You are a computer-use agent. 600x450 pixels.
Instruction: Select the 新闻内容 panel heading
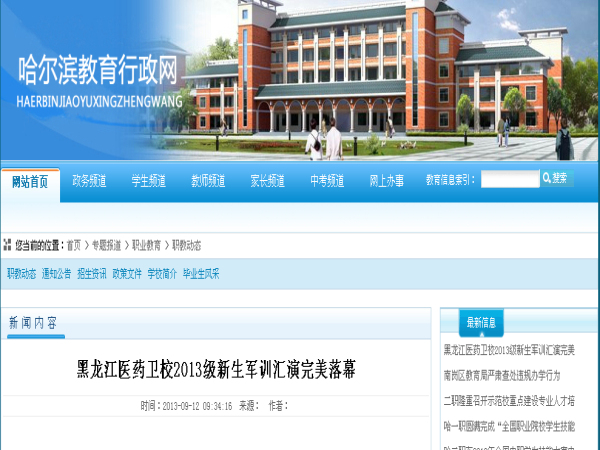33,323
